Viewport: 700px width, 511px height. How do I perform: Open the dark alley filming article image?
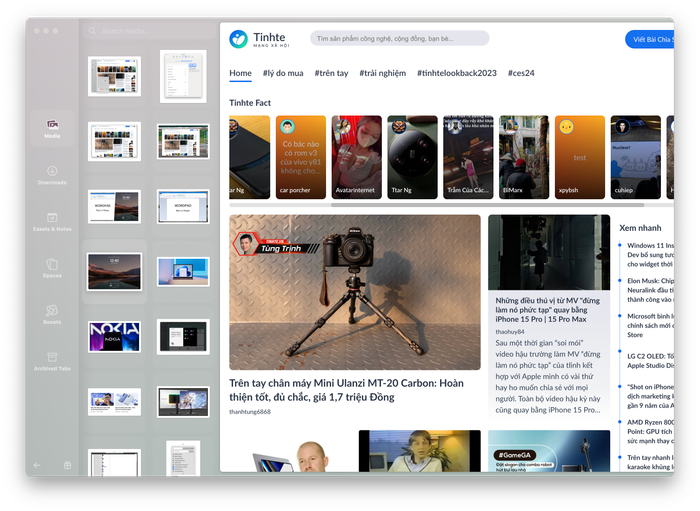[x=549, y=253]
